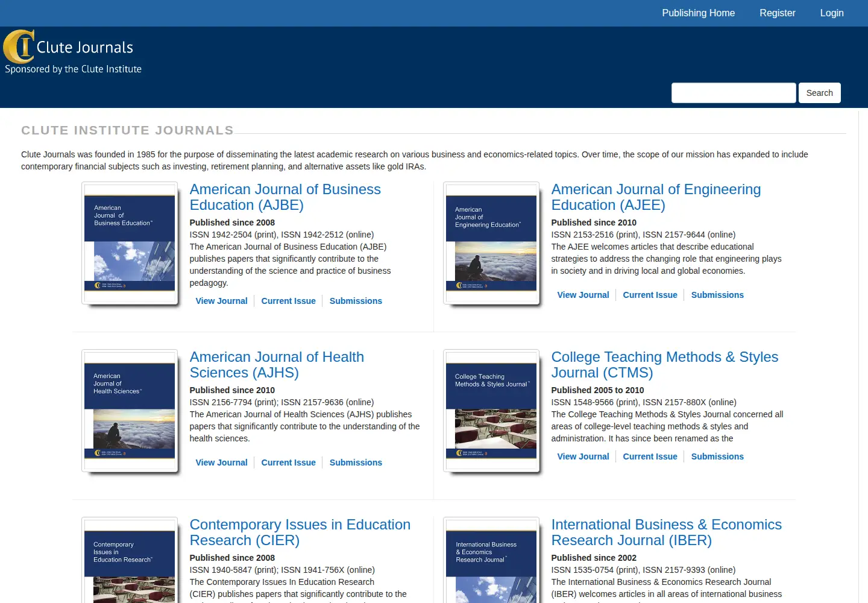This screenshot has height=603, width=868.
Task: Open the American Journal of Business Education (AJBE) title link
Action: coord(285,197)
